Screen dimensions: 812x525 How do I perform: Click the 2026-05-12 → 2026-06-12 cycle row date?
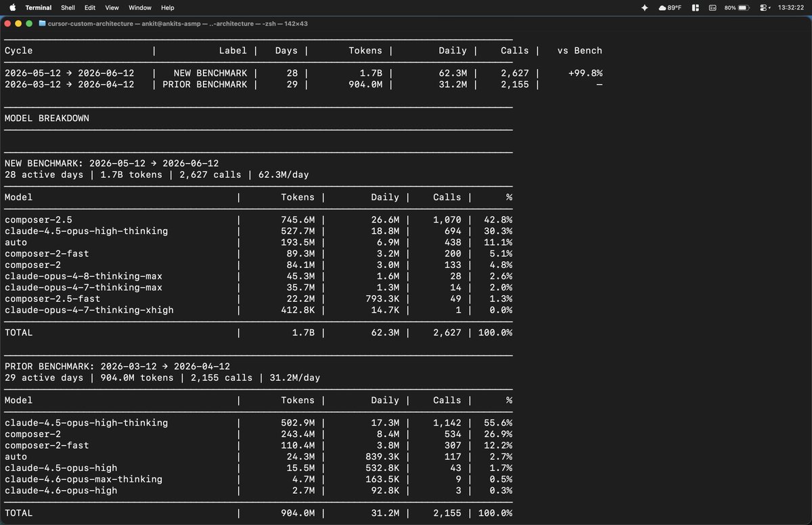click(x=69, y=73)
